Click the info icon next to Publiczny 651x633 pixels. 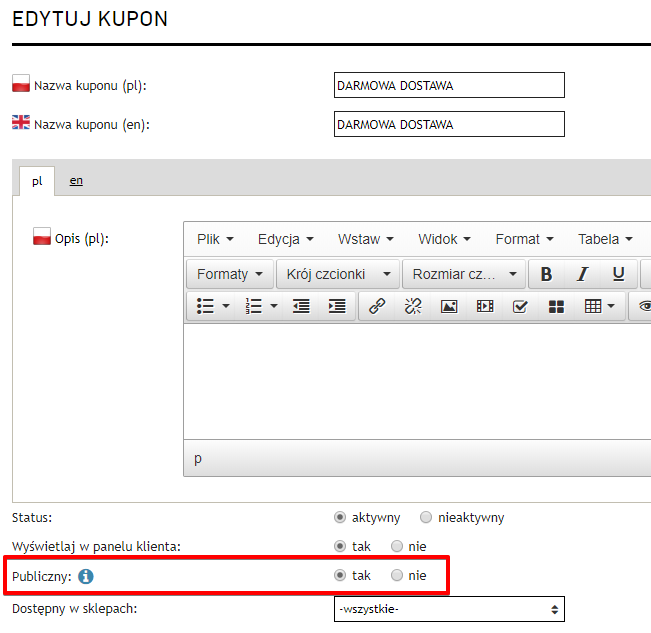[x=86, y=576]
